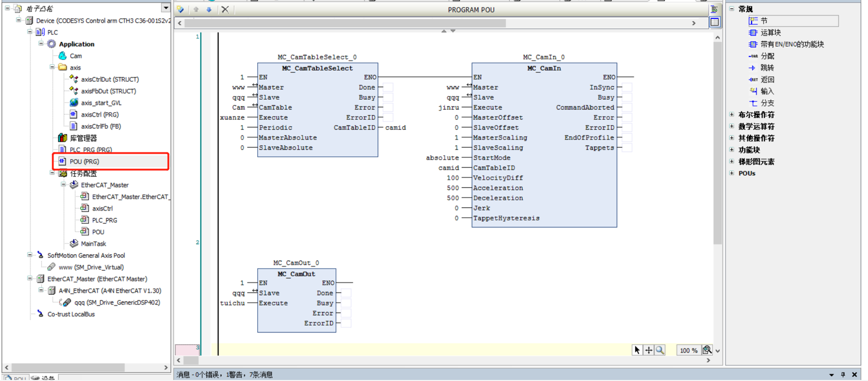The image size is (868, 381).
Task: Pick the 分配 (assignment) toolbox element
Action: click(x=761, y=56)
